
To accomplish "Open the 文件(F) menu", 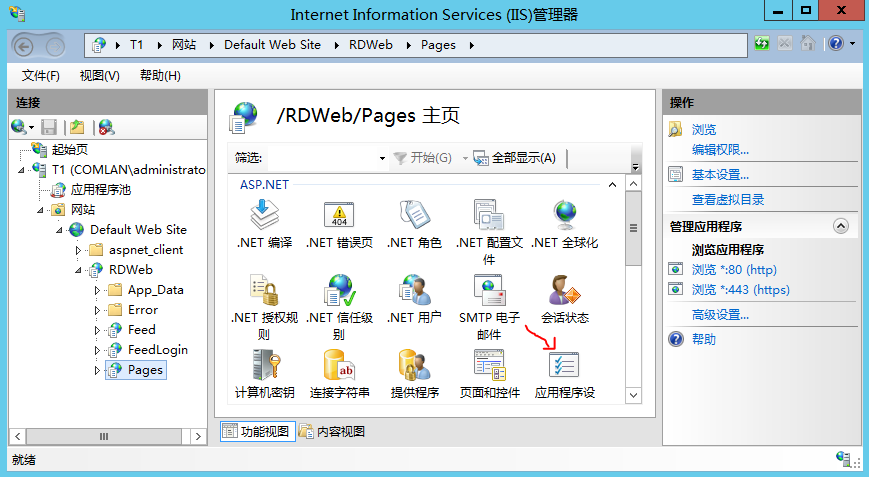I will (x=40, y=75).
